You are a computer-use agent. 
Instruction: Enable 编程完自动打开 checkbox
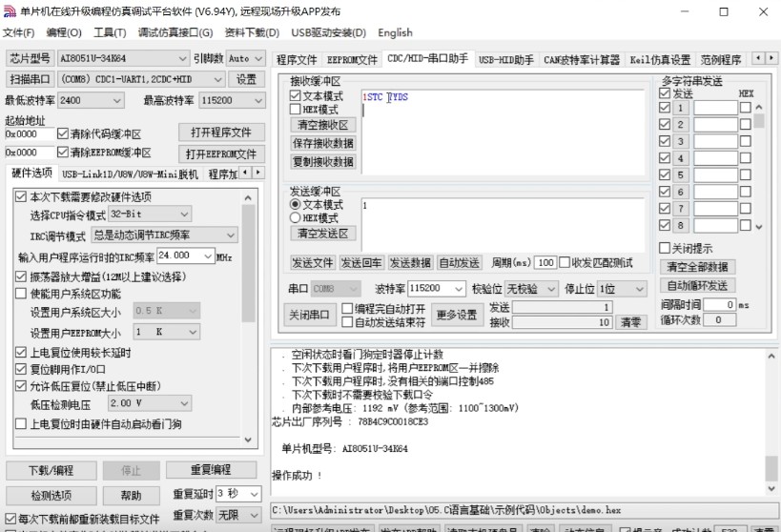pos(347,308)
